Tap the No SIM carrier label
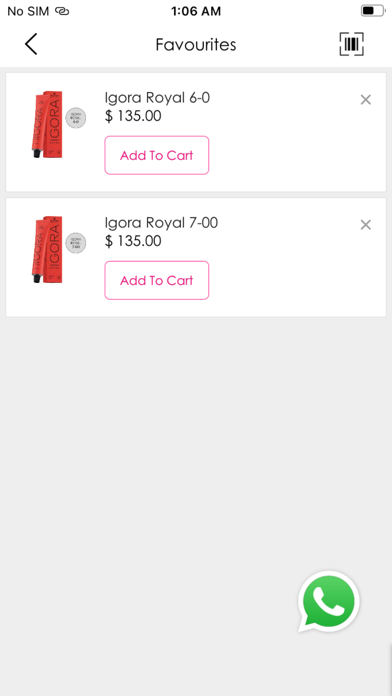 [x=28, y=11]
